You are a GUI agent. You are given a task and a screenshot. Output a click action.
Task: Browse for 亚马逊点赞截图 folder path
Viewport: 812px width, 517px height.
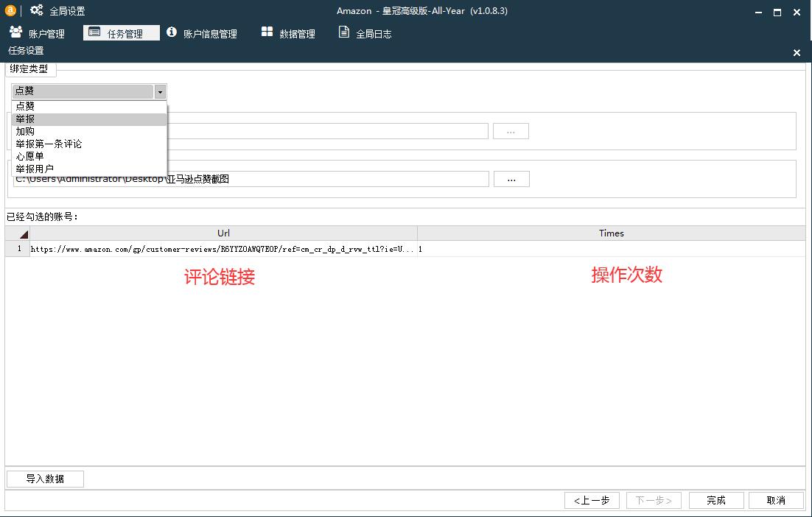[511, 179]
